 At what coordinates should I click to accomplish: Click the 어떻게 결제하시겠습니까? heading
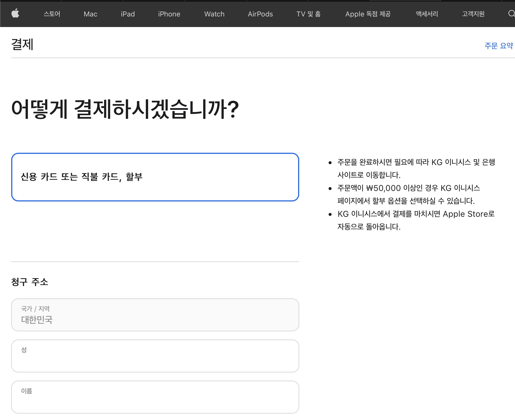(125, 109)
